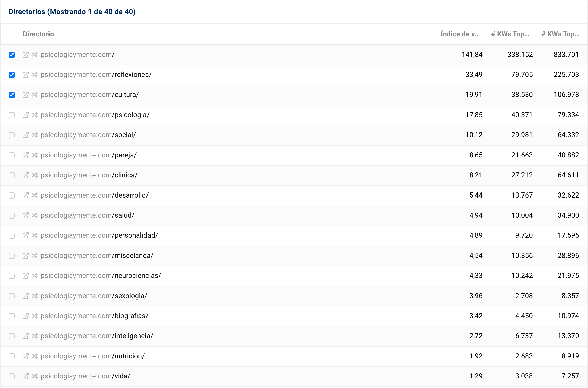Click the shuffle icon beside /cultura/ row
The height and width of the screenshot is (388, 588).
click(35, 95)
